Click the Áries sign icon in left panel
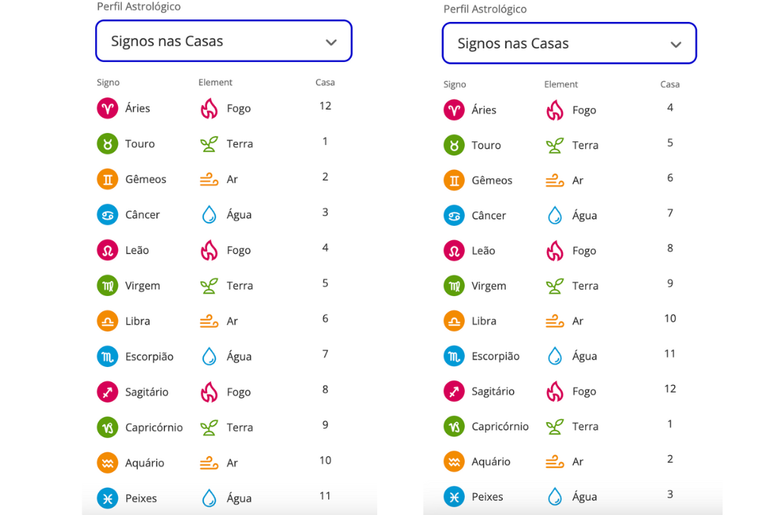 tap(107, 108)
